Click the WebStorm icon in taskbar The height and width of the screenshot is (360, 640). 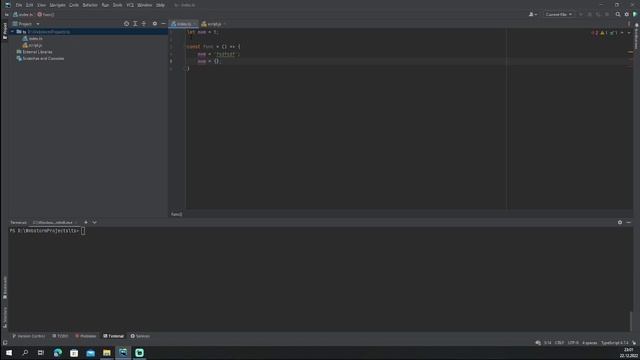tap(123, 353)
